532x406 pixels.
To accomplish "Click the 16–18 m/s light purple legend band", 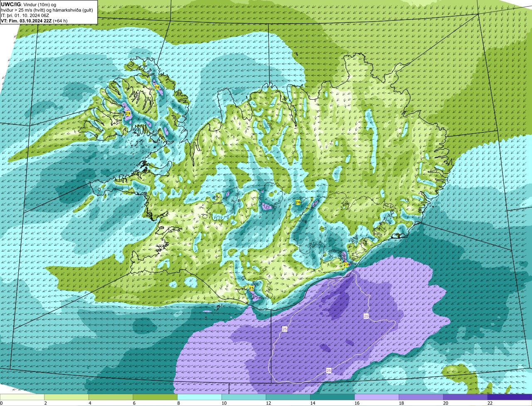I will pos(377,397).
